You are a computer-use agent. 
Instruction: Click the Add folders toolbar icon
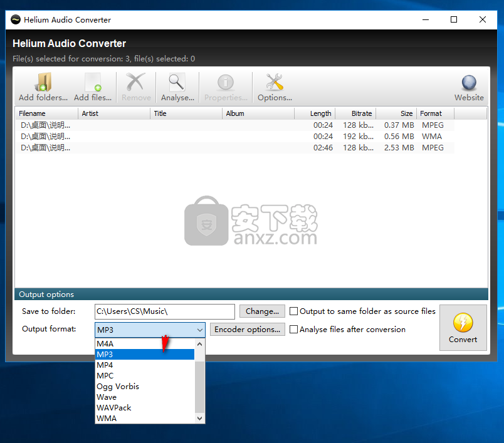(x=43, y=86)
